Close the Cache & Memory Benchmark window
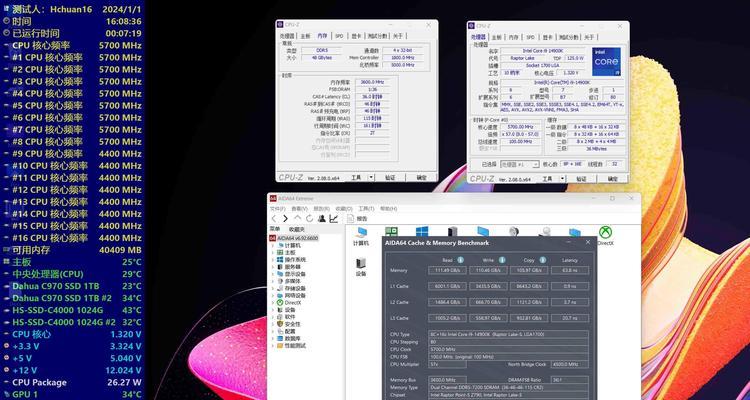The image size is (750, 400). pyautogui.click(x=588, y=243)
